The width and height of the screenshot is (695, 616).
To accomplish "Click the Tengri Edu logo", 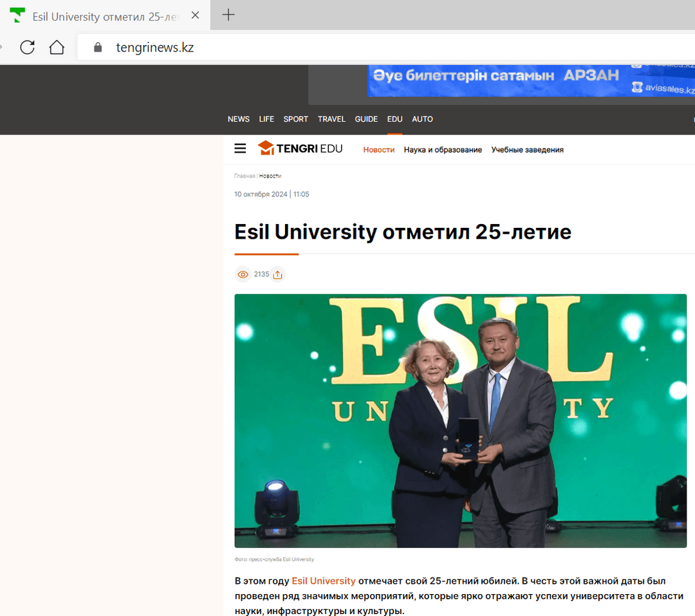I will (x=300, y=148).
